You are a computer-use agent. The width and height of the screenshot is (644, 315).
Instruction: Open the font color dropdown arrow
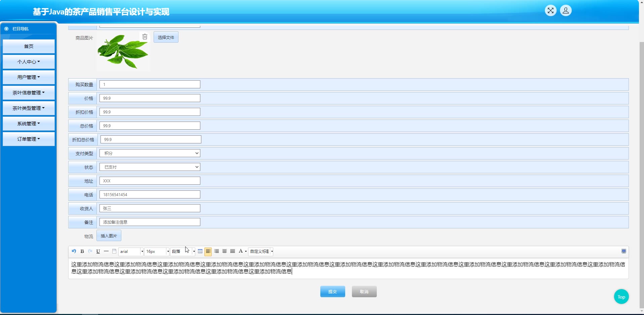click(x=246, y=252)
